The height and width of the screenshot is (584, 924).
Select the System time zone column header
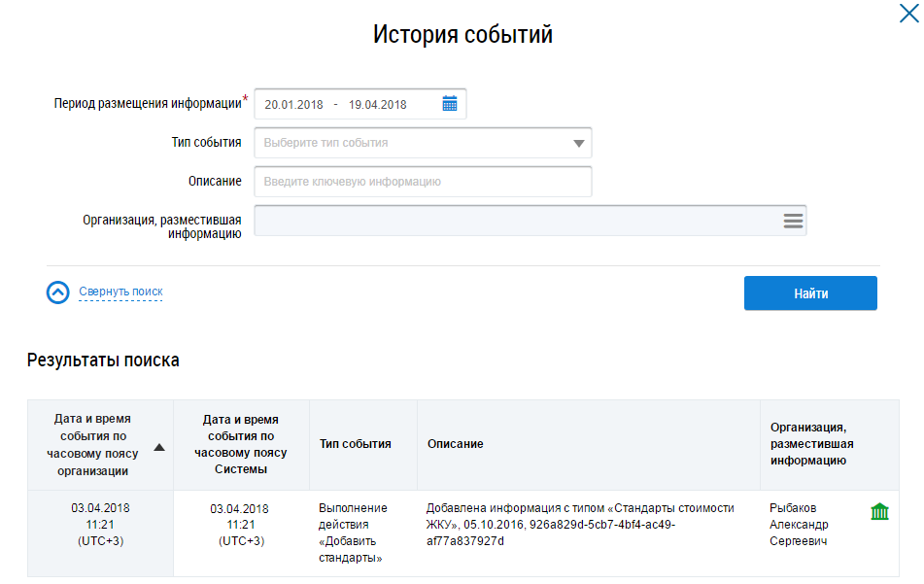[x=241, y=444]
